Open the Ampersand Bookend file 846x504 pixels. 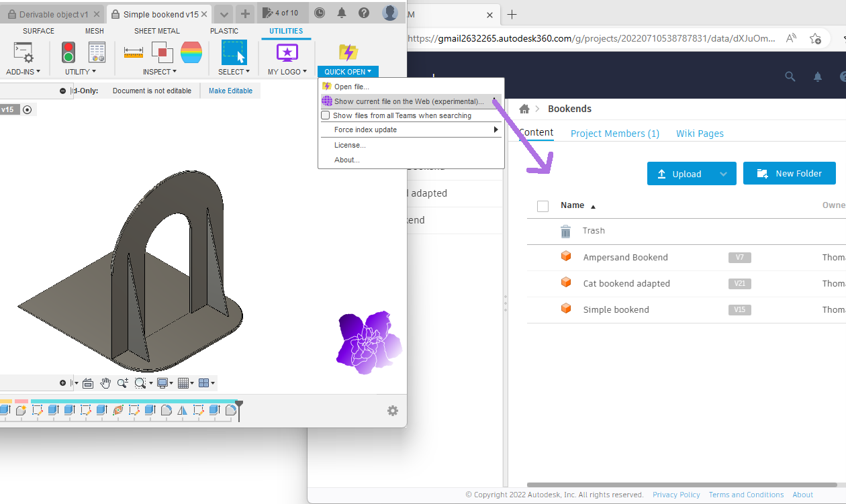coord(625,257)
